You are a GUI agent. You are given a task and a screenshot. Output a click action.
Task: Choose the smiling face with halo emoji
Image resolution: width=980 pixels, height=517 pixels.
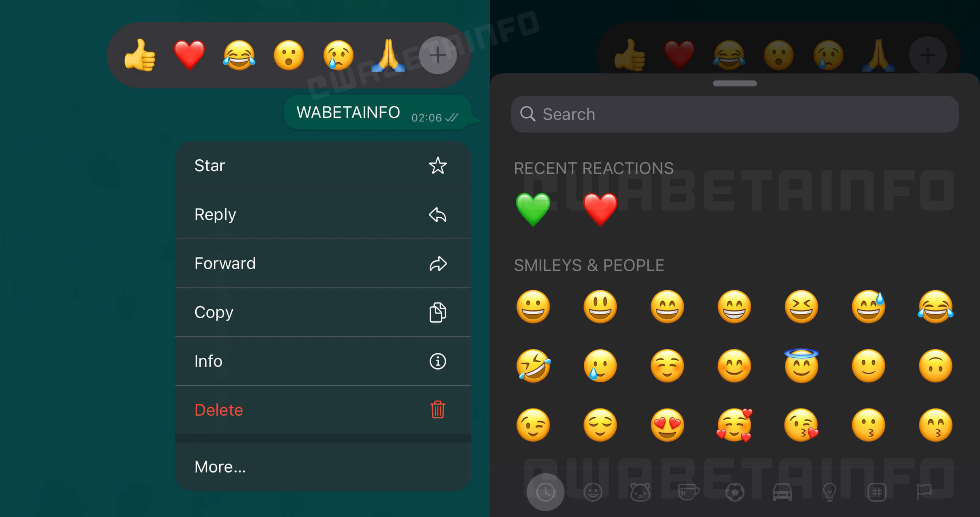(801, 365)
